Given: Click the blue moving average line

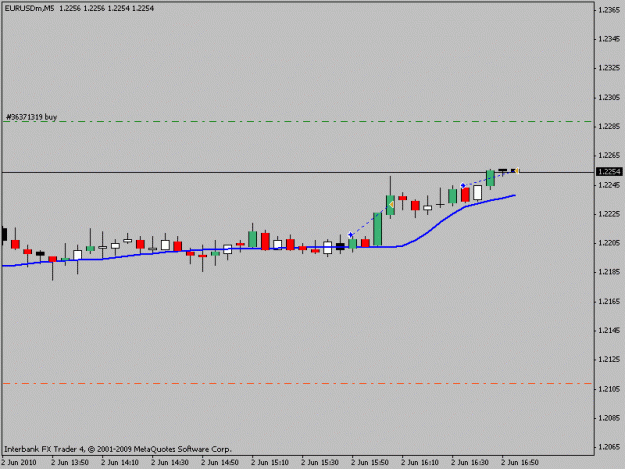Looking at the screenshot, I should coord(259,248).
